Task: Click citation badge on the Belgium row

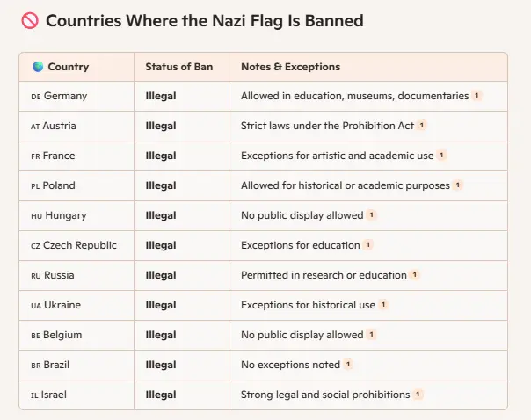Action: (x=372, y=335)
